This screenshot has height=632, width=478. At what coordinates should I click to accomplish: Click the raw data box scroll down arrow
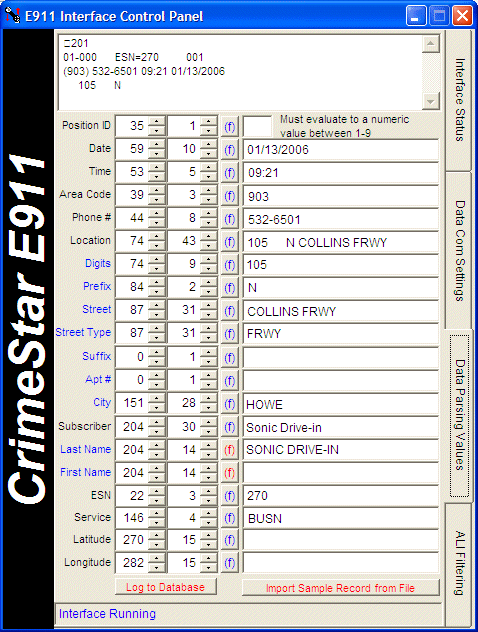(430, 101)
